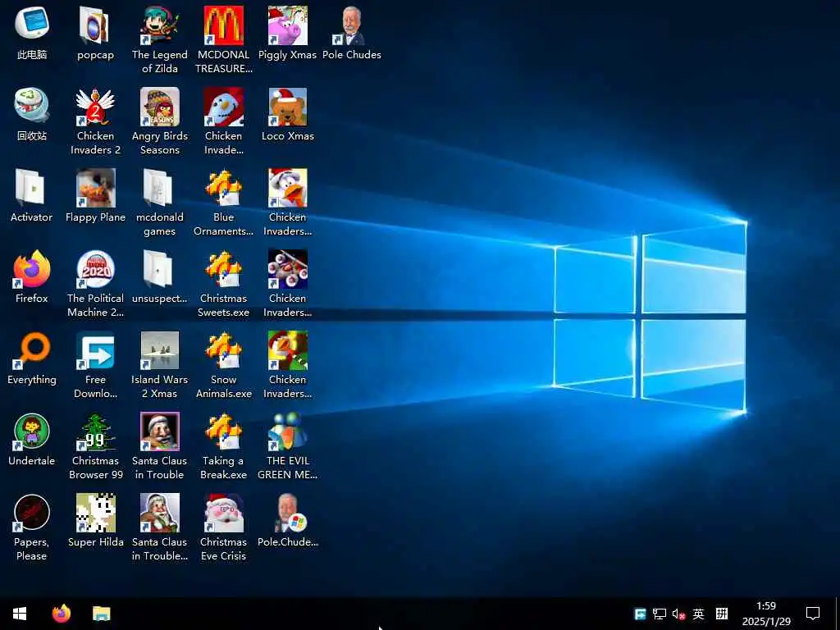Launch Firefox from the taskbar
The width and height of the screenshot is (840, 630).
tap(62, 614)
